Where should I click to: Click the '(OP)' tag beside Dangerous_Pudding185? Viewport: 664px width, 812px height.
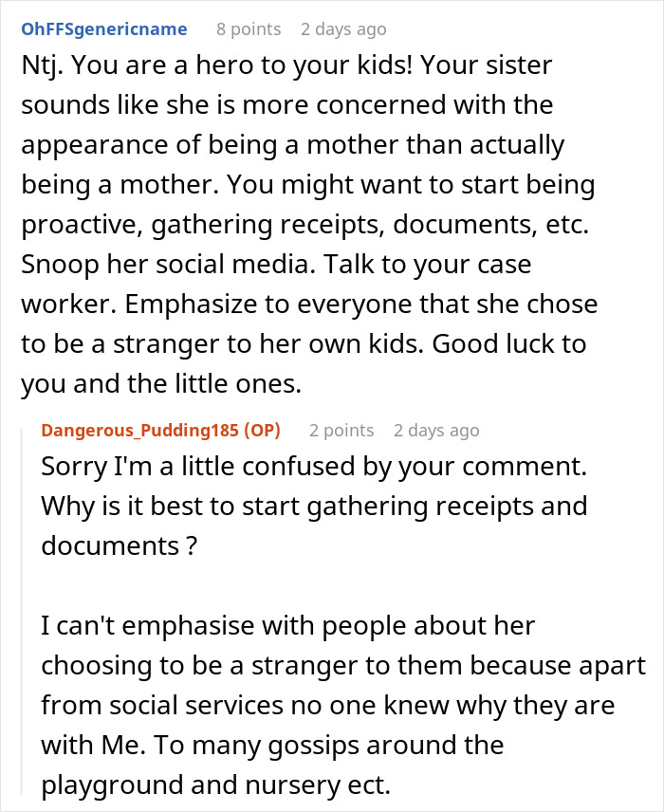tap(262, 430)
